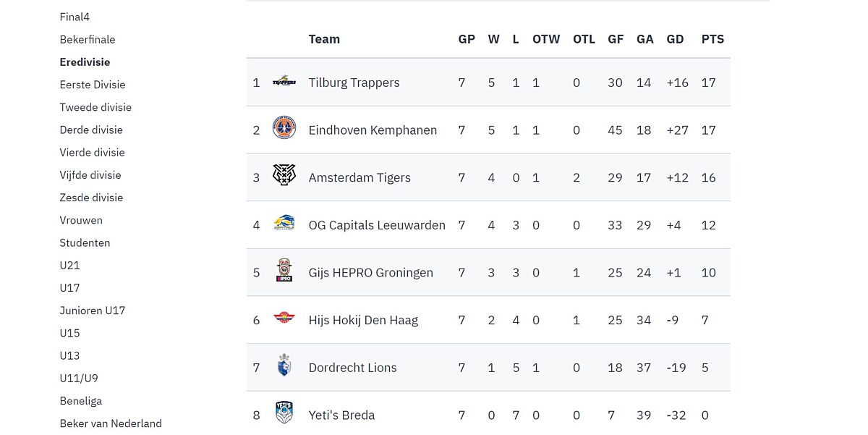
Task: Click the Yeti's Breda team logo
Action: click(x=284, y=413)
